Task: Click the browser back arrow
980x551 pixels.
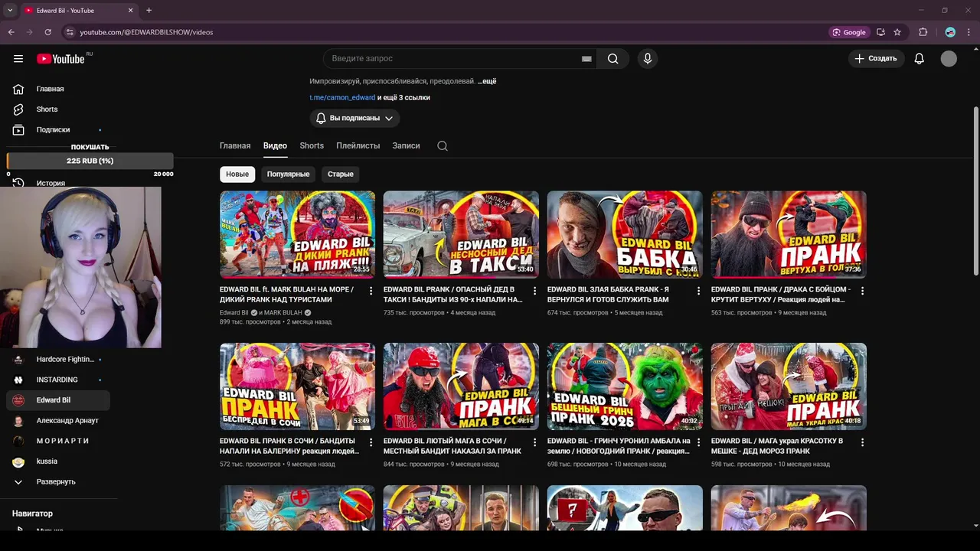Action: 11,32
